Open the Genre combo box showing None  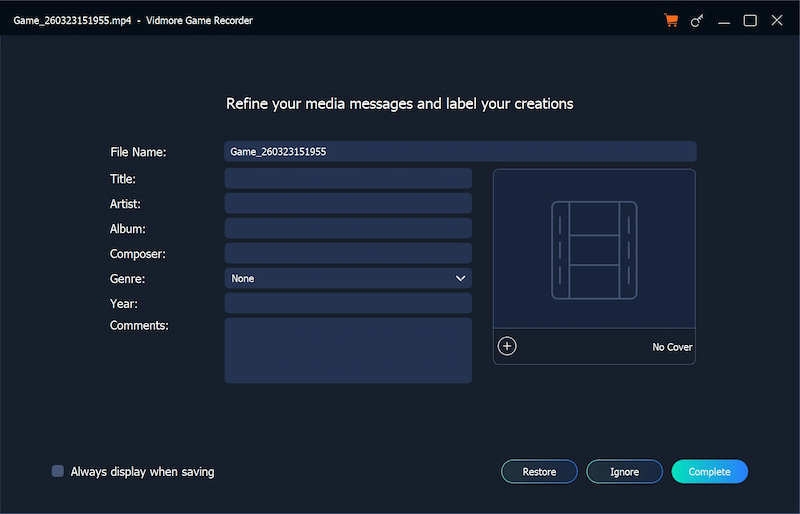click(340, 278)
